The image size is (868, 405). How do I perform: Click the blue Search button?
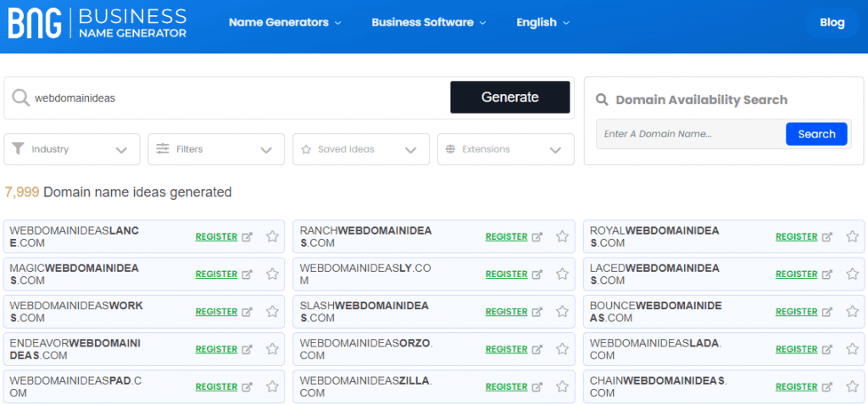pos(816,134)
